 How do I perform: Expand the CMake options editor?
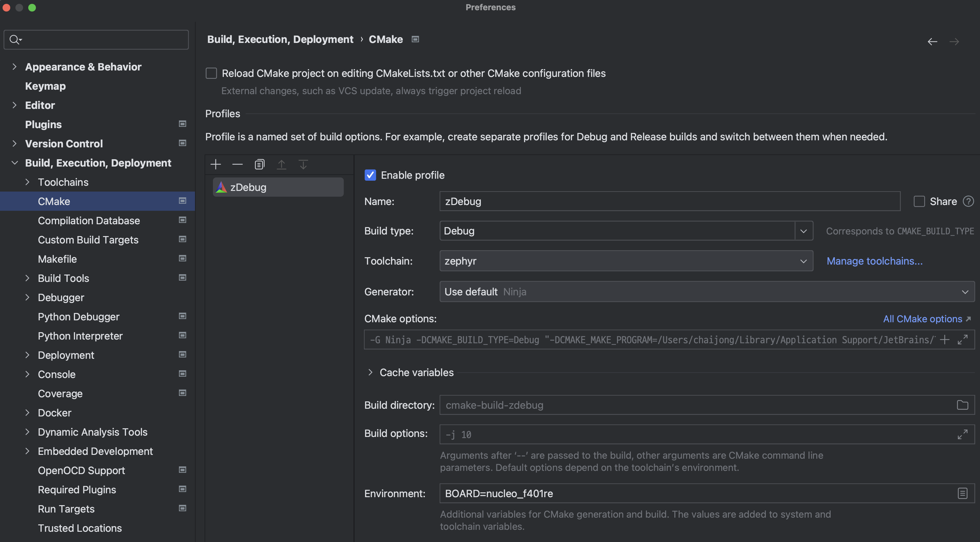(x=964, y=340)
